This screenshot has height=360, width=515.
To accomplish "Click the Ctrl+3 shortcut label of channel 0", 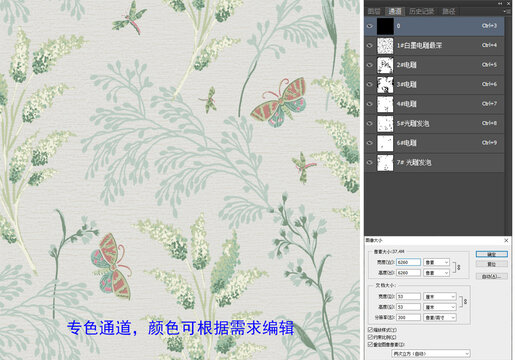I will [x=489, y=26].
